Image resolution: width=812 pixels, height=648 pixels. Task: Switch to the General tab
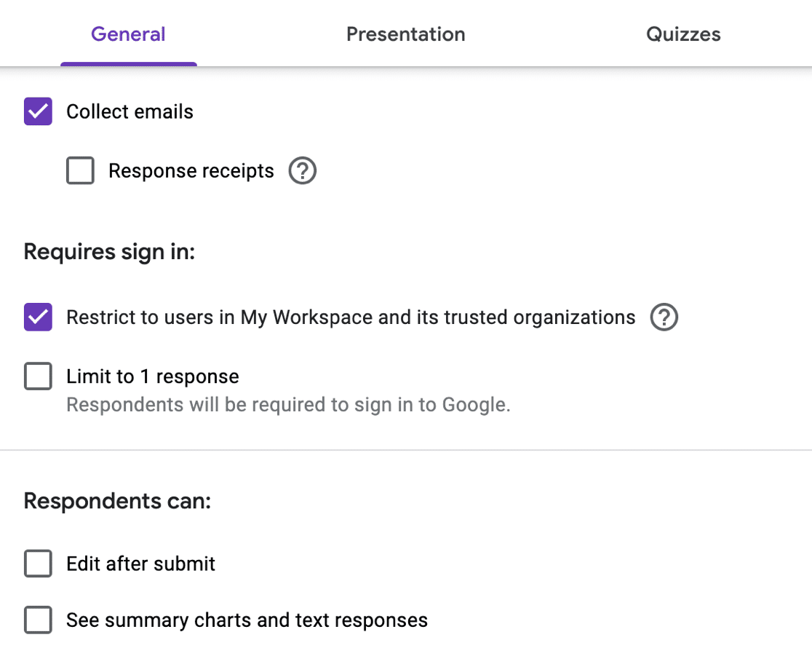point(128,34)
